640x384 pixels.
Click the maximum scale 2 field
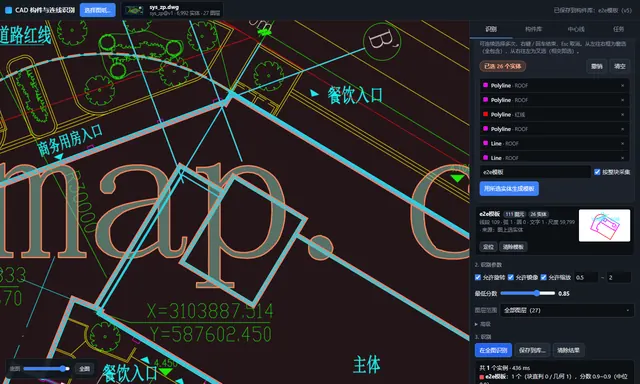click(619, 277)
